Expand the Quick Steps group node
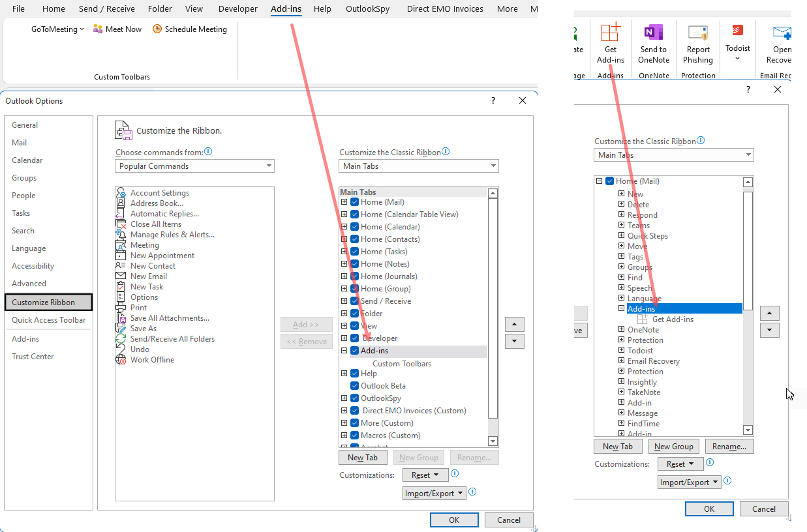 (x=622, y=236)
